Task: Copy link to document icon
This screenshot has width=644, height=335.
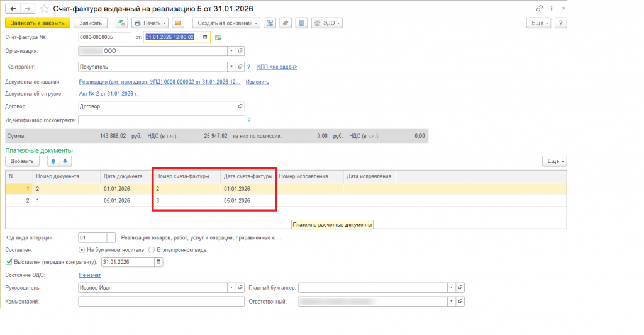Action: point(539,8)
